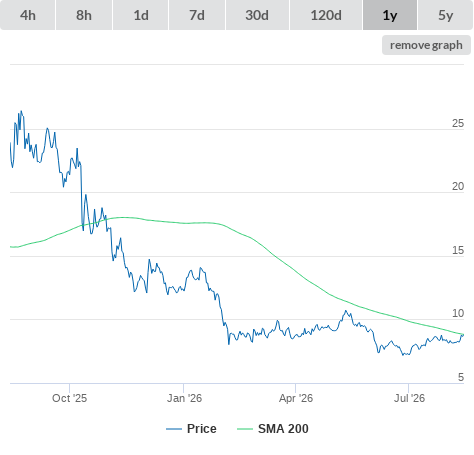Click the active 1y range tab
The height and width of the screenshot is (455, 474).
390,15
